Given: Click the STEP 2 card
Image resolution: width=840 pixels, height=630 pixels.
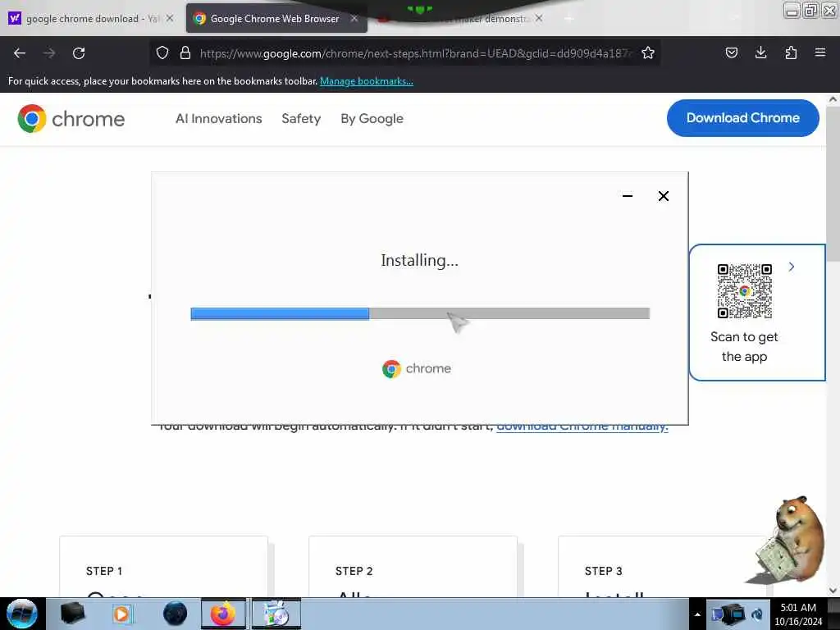Looking at the screenshot, I should tap(413, 567).
